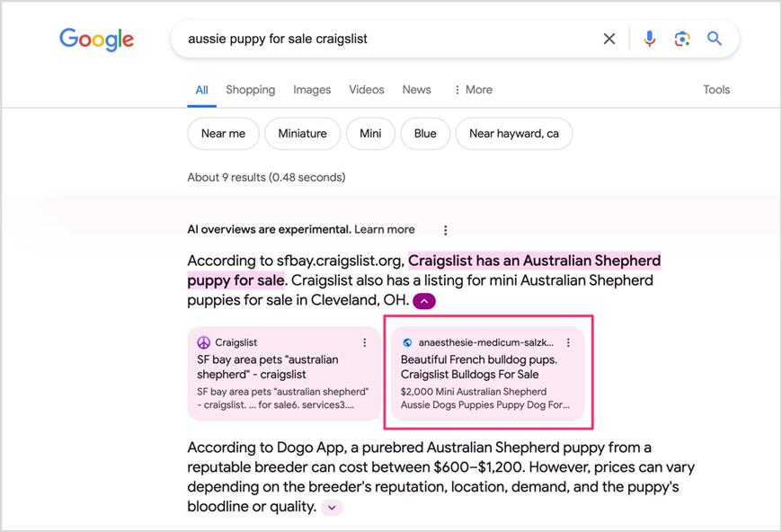Click highlighted 'Craigslist has an Australian Shepherd' text
The width and height of the screenshot is (782, 532).
click(534, 261)
